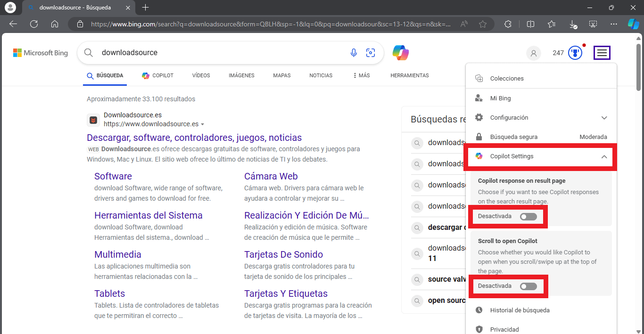The width and height of the screenshot is (644, 334).
Task: Click the browser address bar URL
Action: tap(271, 24)
